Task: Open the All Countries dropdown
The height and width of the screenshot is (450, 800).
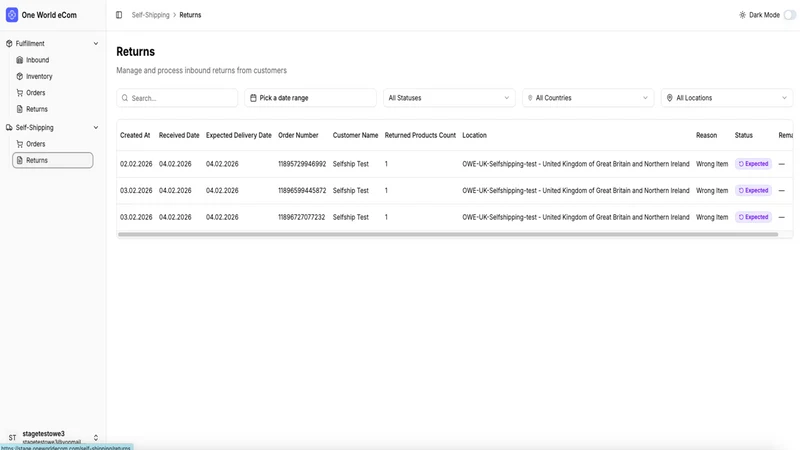Action: (x=588, y=98)
